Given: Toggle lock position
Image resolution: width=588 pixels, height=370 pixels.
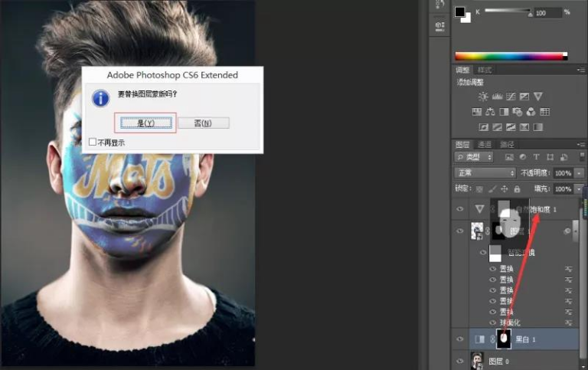Looking at the screenshot, I should click(x=505, y=189).
